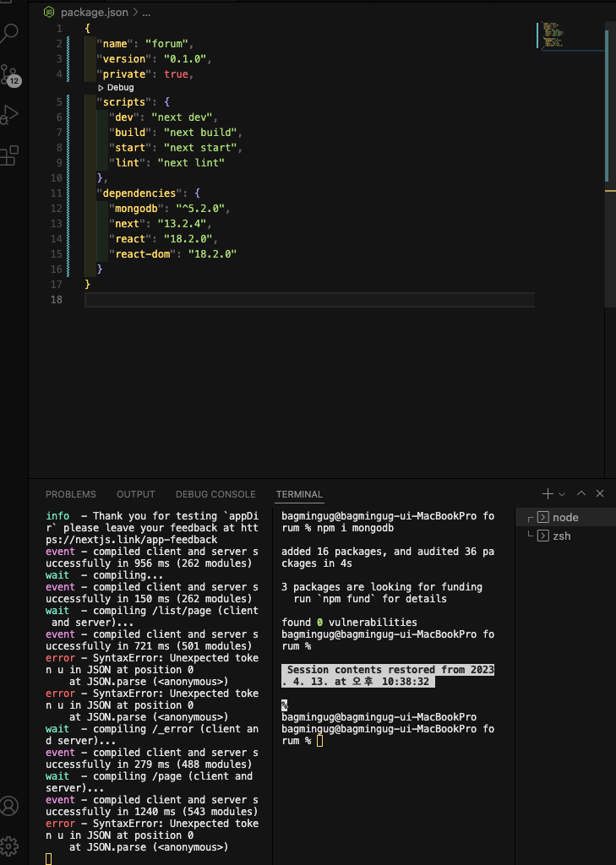This screenshot has height=865, width=616.
Task: Create a new terminal with plus icon
Action: pos(548,493)
